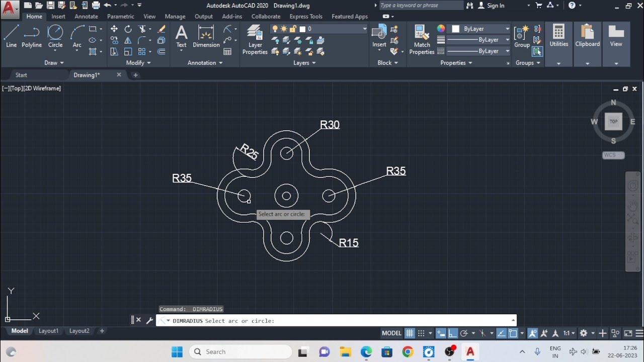The image size is (644, 362).
Task: Click the Save icon in quick access toolbar
Action: [x=50, y=6]
